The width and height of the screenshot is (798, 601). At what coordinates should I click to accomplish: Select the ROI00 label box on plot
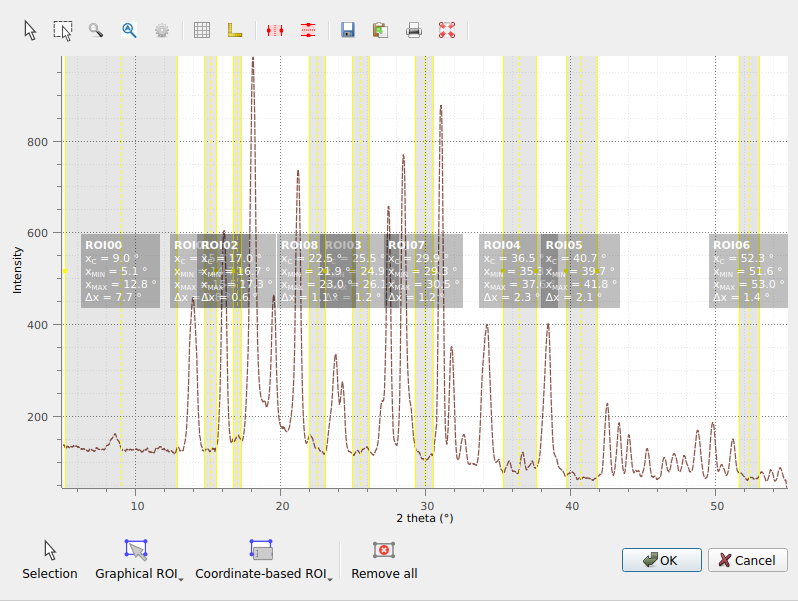pyautogui.click(x=120, y=270)
